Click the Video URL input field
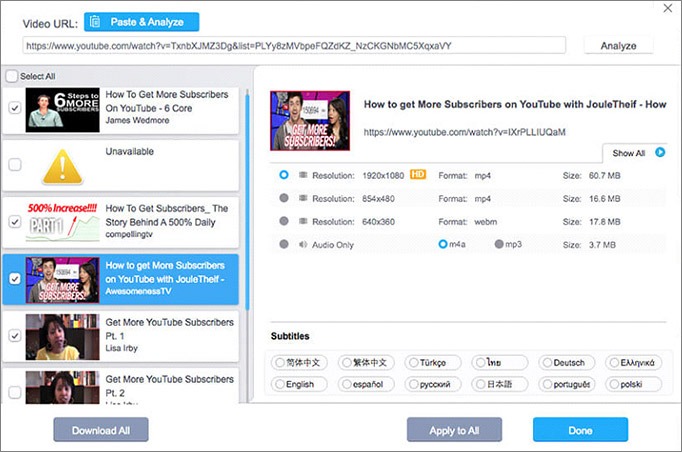This screenshot has width=682, height=452. [294, 46]
